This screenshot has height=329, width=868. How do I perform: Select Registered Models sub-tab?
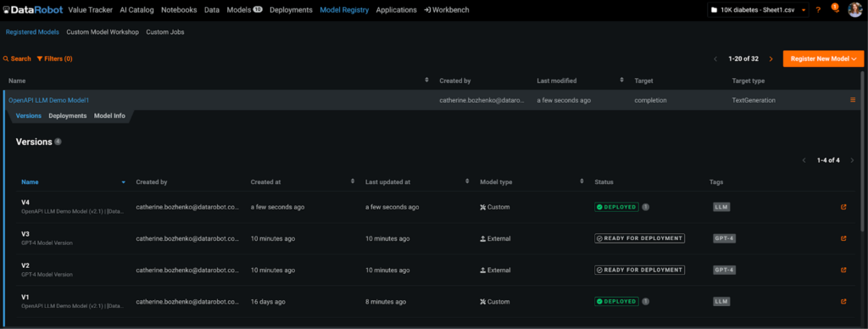pyautogui.click(x=32, y=32)
